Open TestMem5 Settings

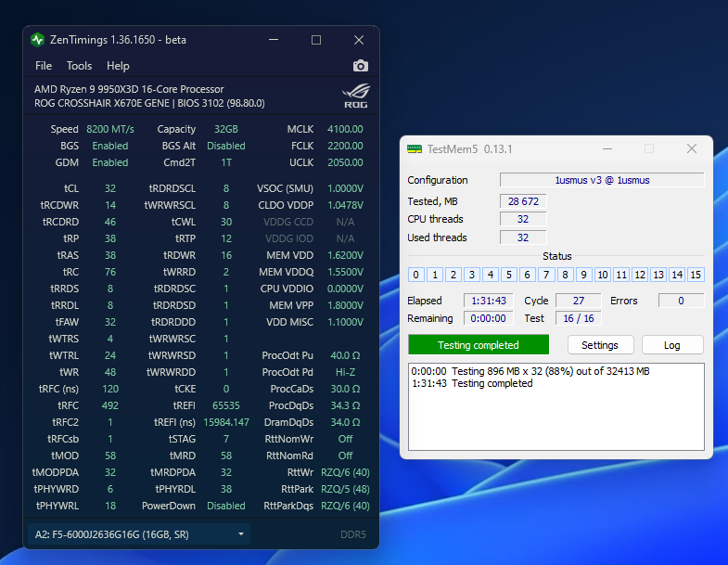(x=599, y=345)
